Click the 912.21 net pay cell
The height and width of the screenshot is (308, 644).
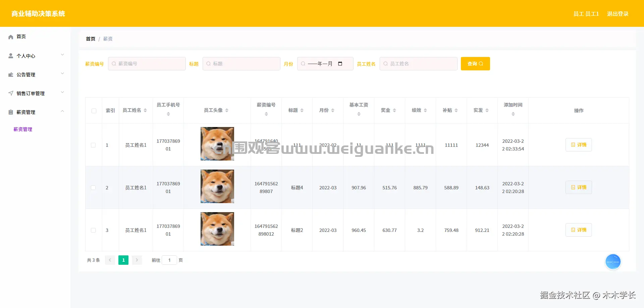click(x=482, y=230)
